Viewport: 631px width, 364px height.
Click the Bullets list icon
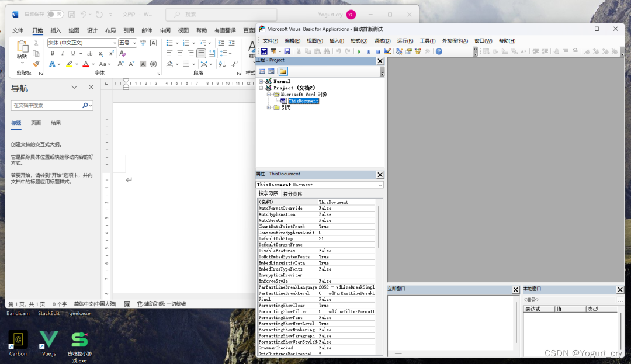point(169,43)
